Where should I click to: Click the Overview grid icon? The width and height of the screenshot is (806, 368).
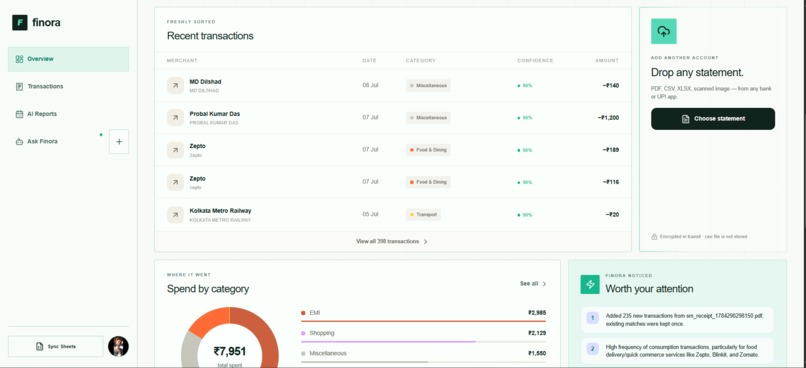20,59
